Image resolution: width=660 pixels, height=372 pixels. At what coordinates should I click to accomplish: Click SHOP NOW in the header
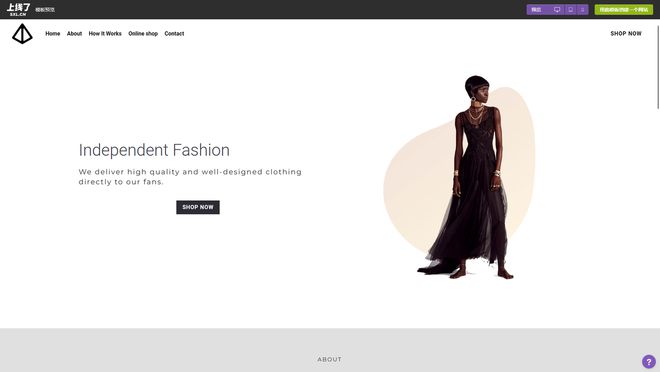[x=626, y=34]
